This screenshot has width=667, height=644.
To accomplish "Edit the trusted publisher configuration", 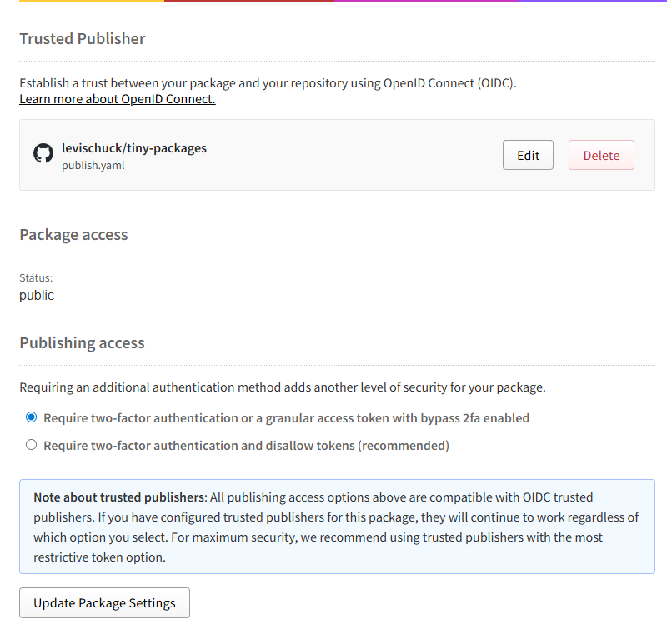I will pyautogui.click(x=527, y=155).
